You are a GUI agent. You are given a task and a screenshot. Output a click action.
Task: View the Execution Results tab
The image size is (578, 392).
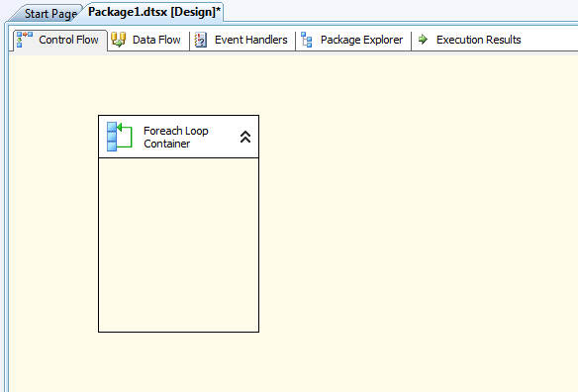pyautogui.click(x=470, y=40)
